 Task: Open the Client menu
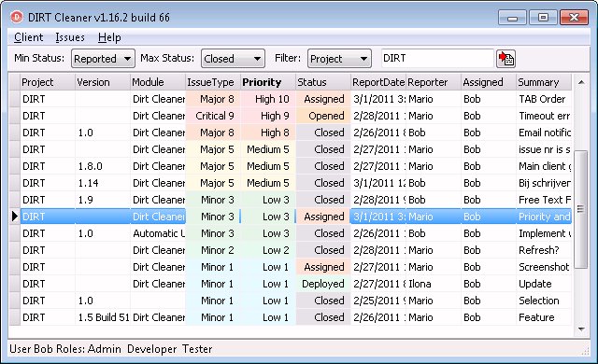click(x=28, y=37)
